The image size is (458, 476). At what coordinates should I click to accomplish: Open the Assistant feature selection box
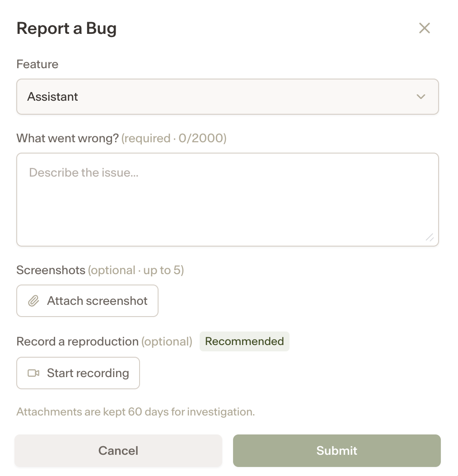coord(228,97)
